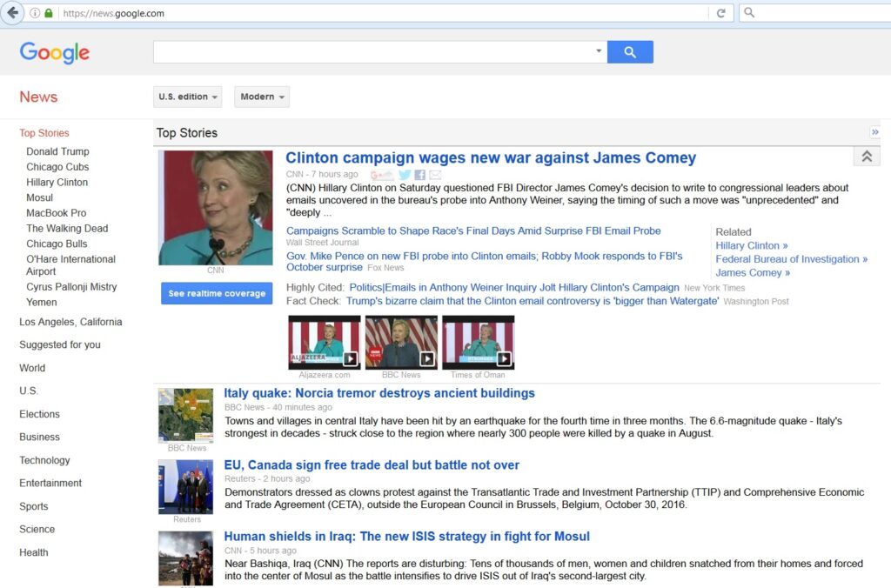Image resolution: width=891 pixels, height=588 pixels.
Task: Open The Walking Dead topic
Action: click(x=67, y=229)
